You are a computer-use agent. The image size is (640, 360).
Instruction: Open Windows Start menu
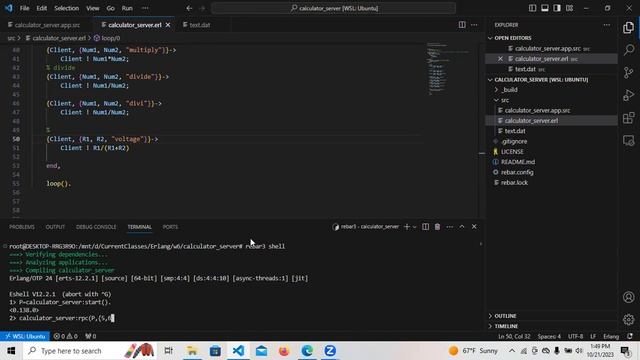click(x=11, y=351)
